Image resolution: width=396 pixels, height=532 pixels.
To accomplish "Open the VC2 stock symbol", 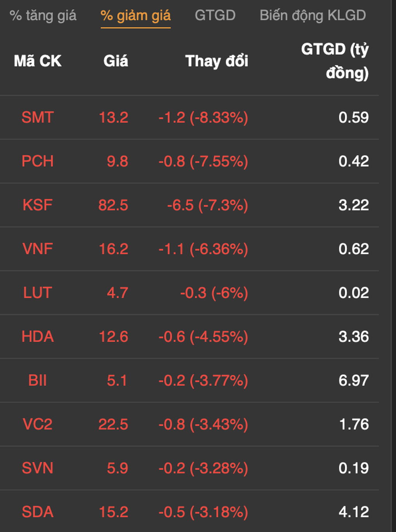I will click(x=37, y=424).
